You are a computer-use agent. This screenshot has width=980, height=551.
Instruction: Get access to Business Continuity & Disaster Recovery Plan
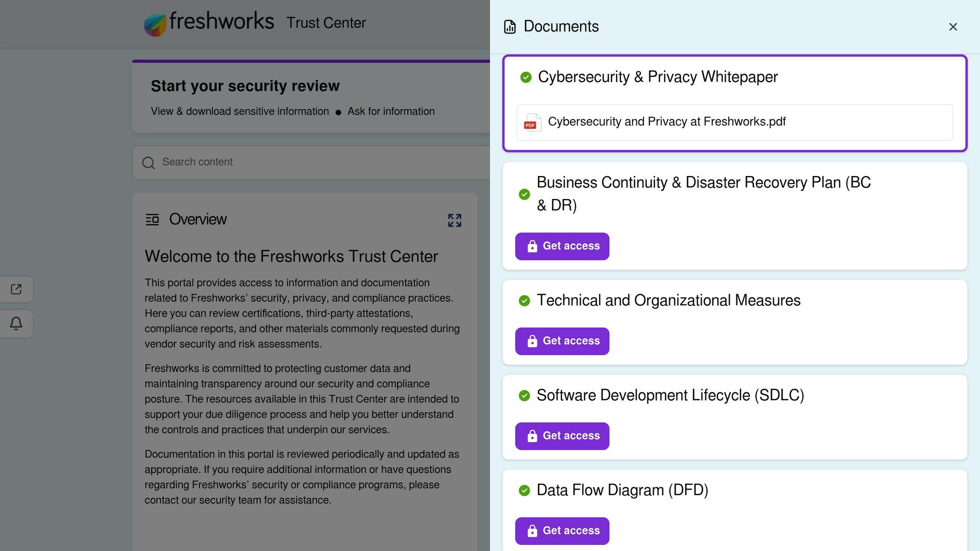(x=562, y=246)
